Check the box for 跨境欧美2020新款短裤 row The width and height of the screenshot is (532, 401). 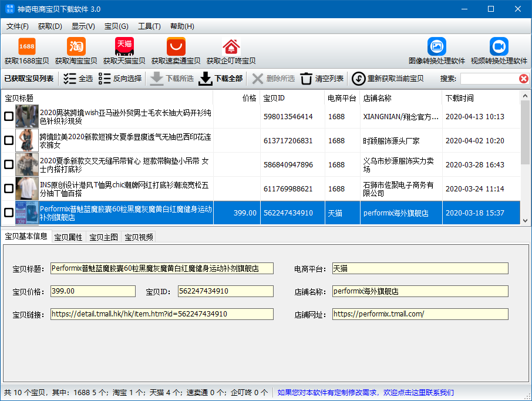pyautogui.click(x=8, y=140)
